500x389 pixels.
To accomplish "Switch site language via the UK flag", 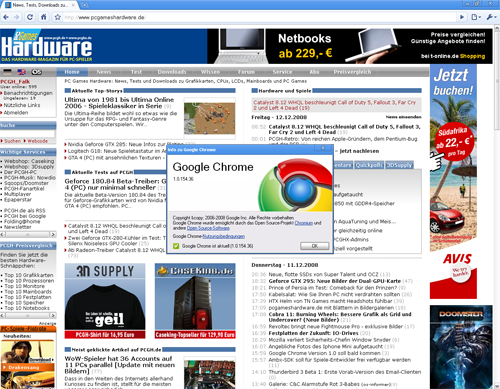I will pos(22,72).
